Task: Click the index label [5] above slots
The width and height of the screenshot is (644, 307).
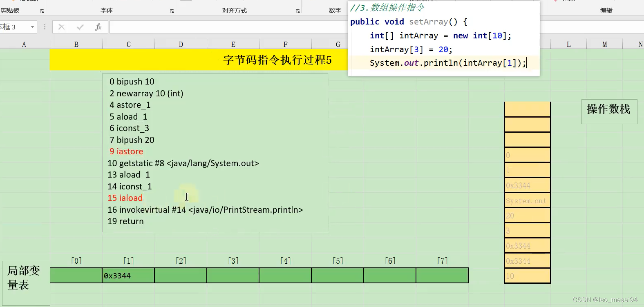Action: (338, 261)
